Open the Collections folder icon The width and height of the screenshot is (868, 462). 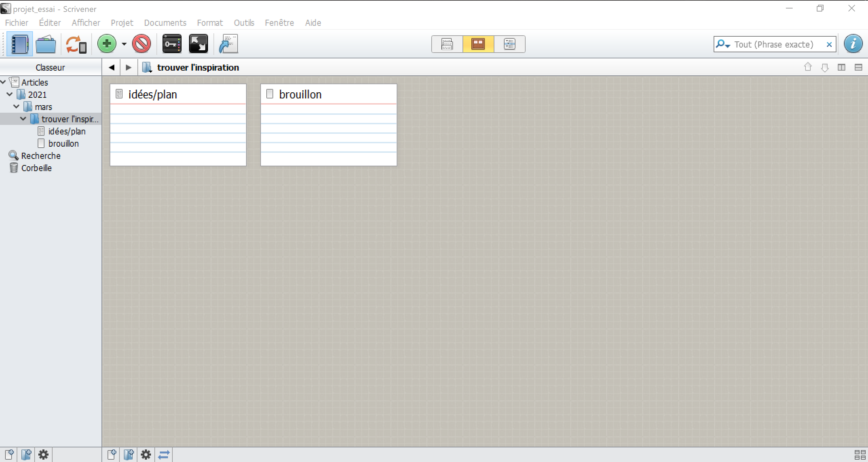(x=46, y=44)
